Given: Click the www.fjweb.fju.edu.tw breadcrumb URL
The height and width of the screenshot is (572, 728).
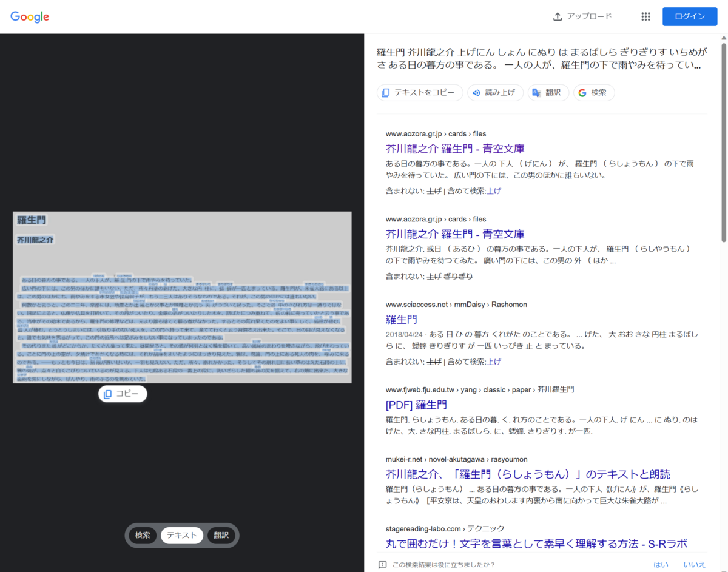Looking at the screenshot, I should (x=480, y=389).
